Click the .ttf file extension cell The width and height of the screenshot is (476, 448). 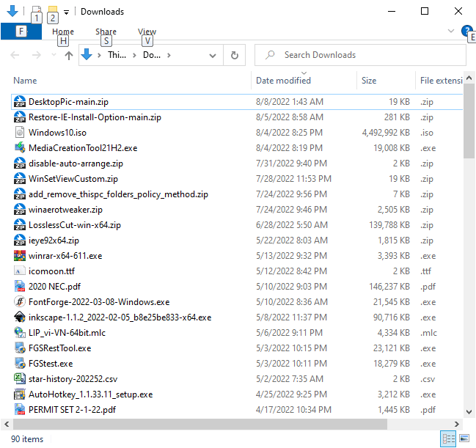426,271
